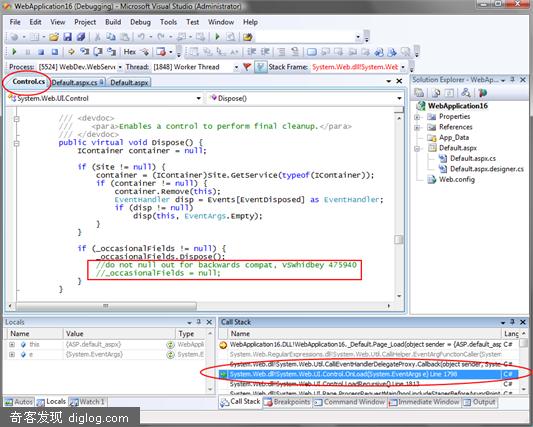Click the Step Out icon
The height and width of the screenshot is (427, 533).
pos(112,52)
